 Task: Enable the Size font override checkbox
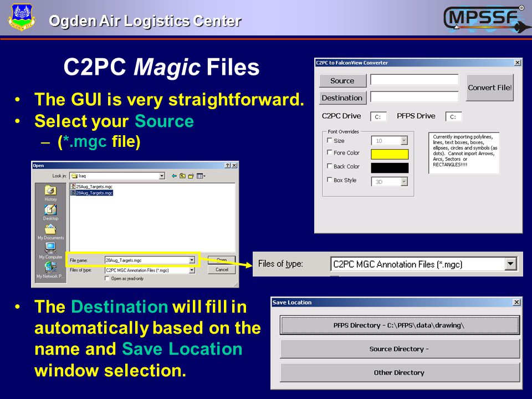(329, 140)
